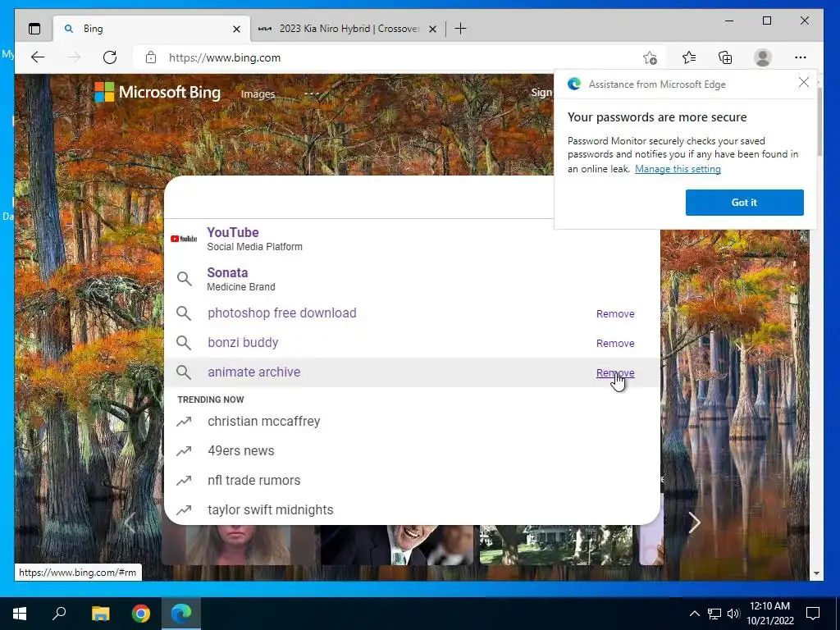Click the Manage this setting link

tap(678, 169)
